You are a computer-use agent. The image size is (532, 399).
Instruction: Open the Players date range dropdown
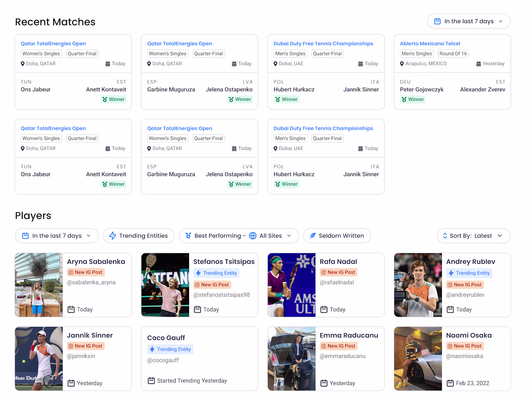[x=57, y=236]
